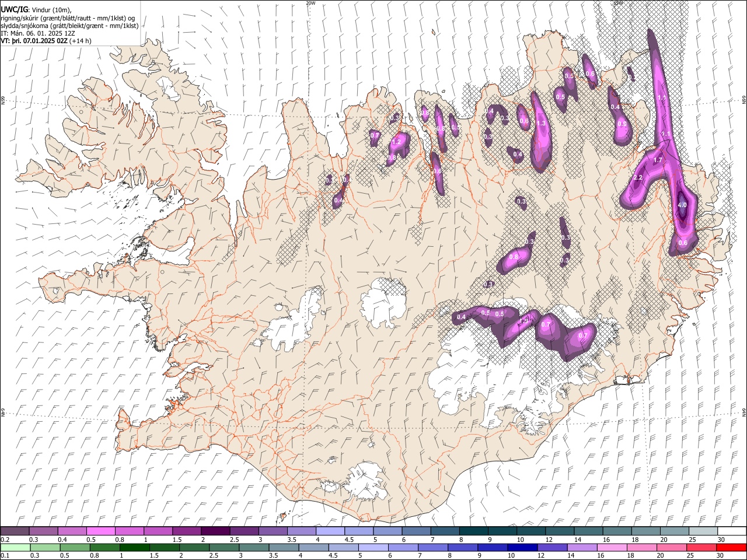Pick lower legend pale green swatch 0.1–0.3

[15, 548]
